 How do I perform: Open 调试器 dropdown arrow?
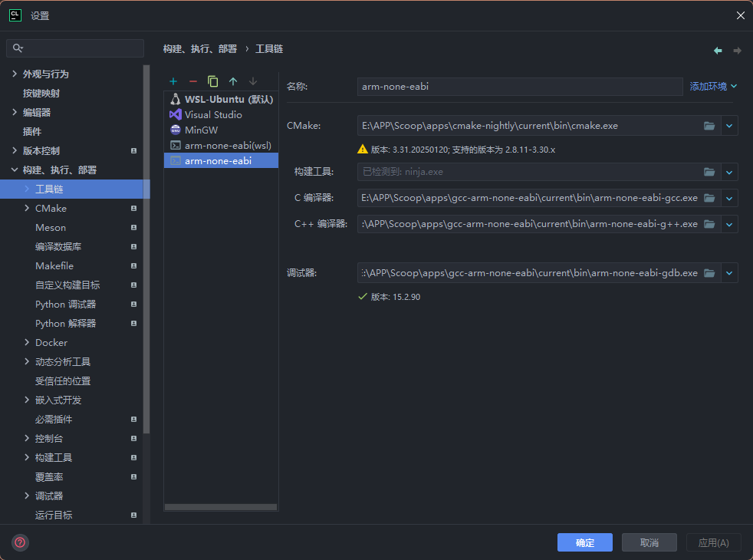tap(729, 273)
